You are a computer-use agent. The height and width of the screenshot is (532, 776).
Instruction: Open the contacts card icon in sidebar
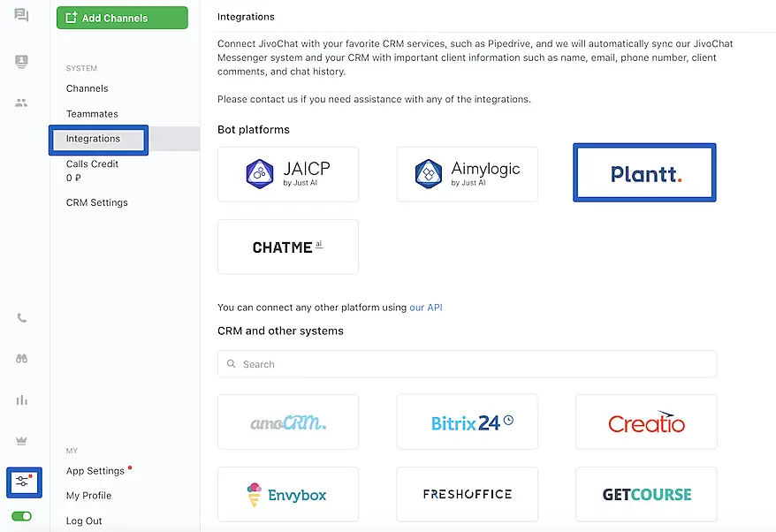coord(22,61)
